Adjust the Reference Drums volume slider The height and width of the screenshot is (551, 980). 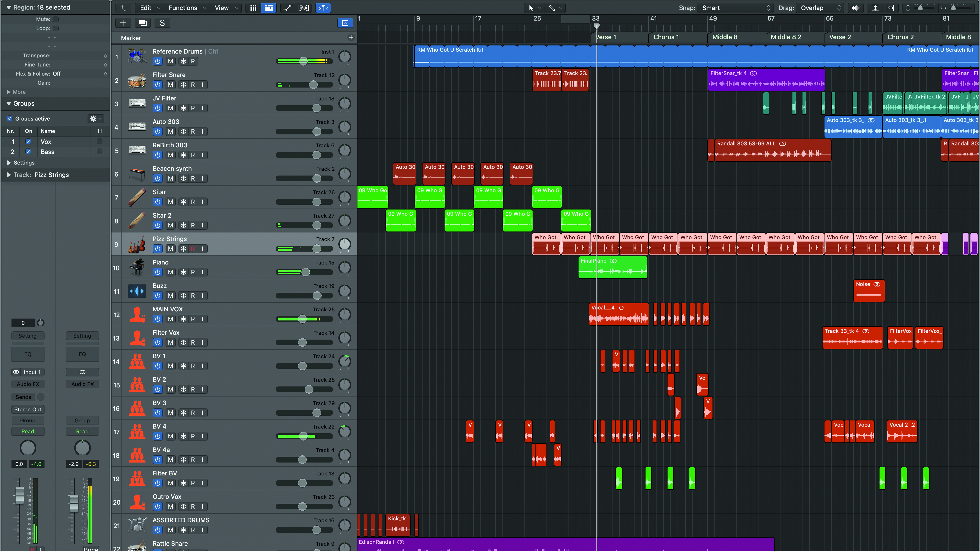point(303,61)
